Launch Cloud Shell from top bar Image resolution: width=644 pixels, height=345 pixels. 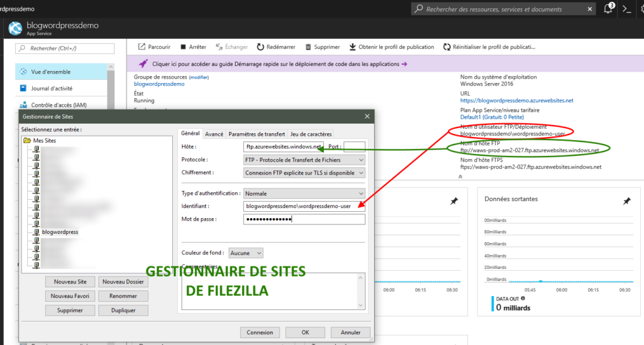(x=627, y=9)
